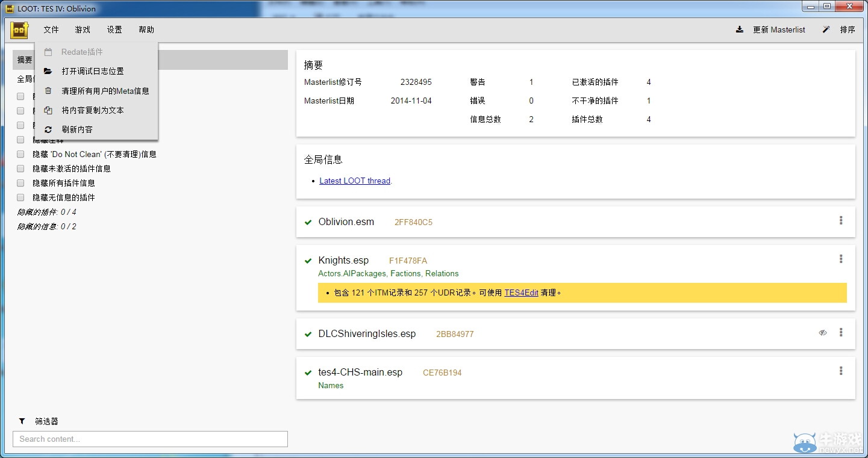Open three-dot menu for tes4-CHS-main.esp
This screenshot has width=868, height=458.
tap(841, 371)
